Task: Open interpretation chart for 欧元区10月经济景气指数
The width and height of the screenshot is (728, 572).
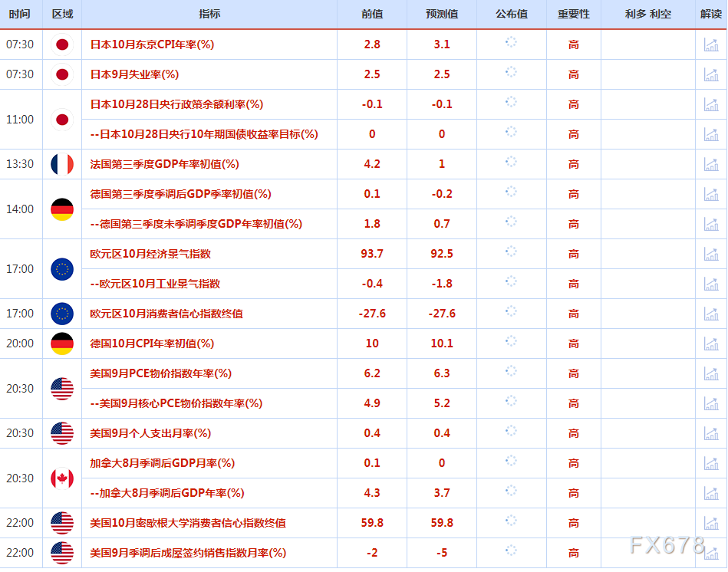Action: pyautogui.click(x=711, y=254)
